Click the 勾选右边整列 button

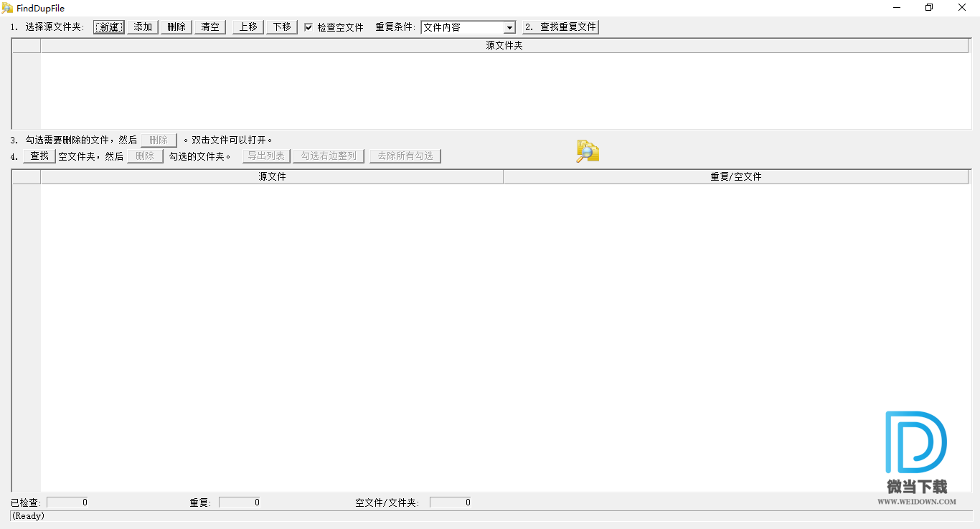tap(329, 156)
